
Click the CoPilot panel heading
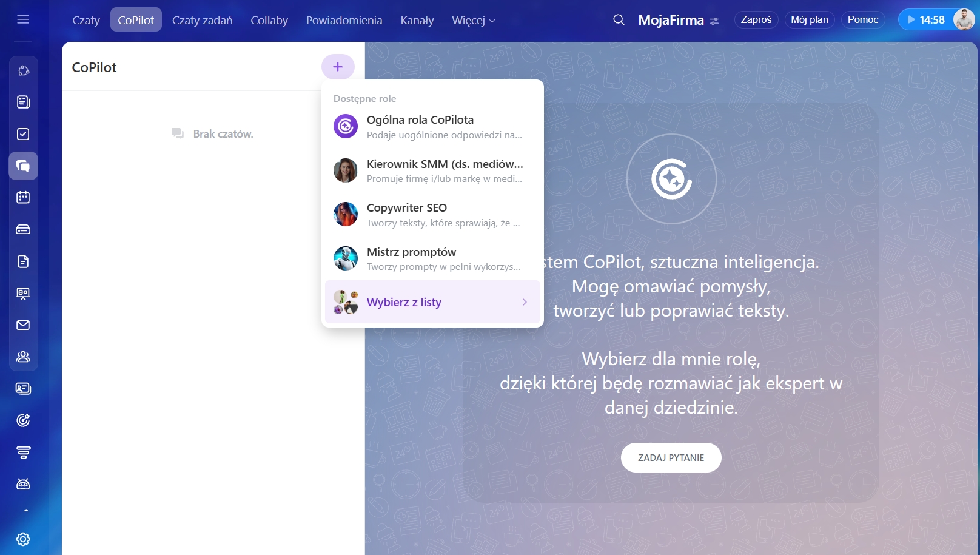point(94,67)
